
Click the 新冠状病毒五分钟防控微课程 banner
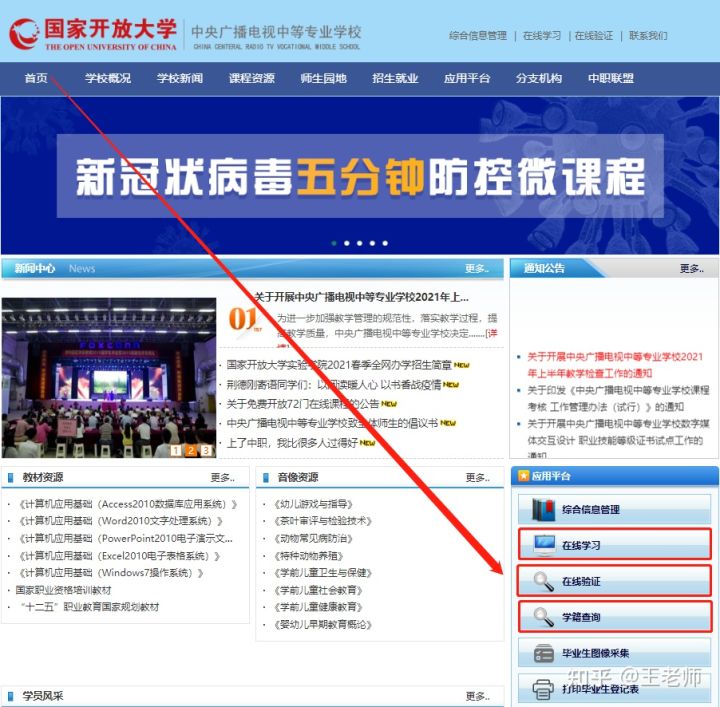click(360, 175)
